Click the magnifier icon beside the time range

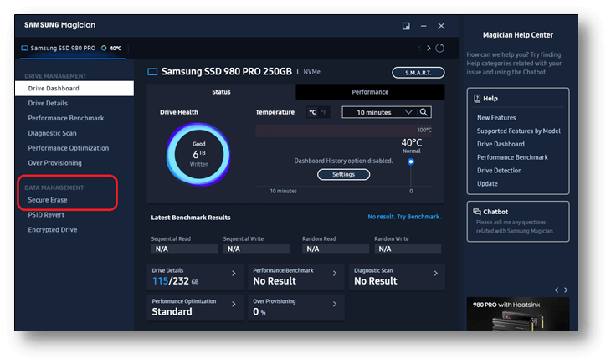[424, 112]
